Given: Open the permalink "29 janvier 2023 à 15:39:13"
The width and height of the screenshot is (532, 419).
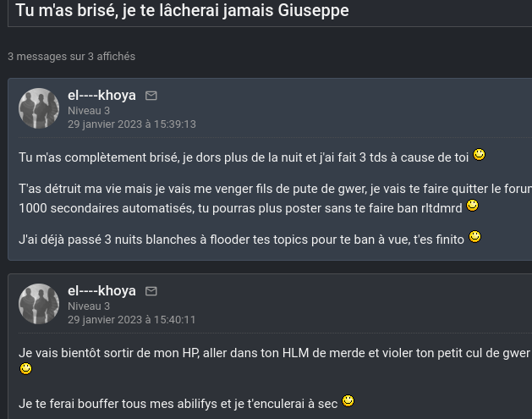Looking at the screenshot, I should (132, 124).
